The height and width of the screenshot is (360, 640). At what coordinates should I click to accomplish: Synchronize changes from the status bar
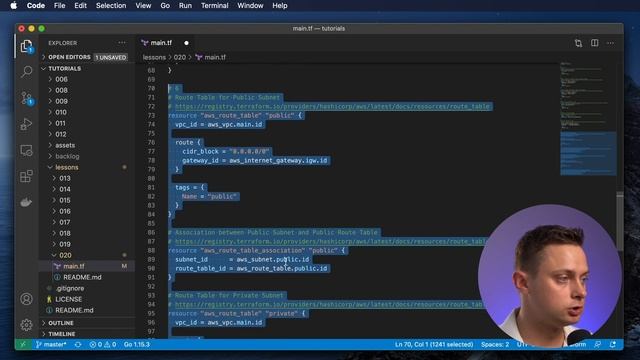[78, 344]
